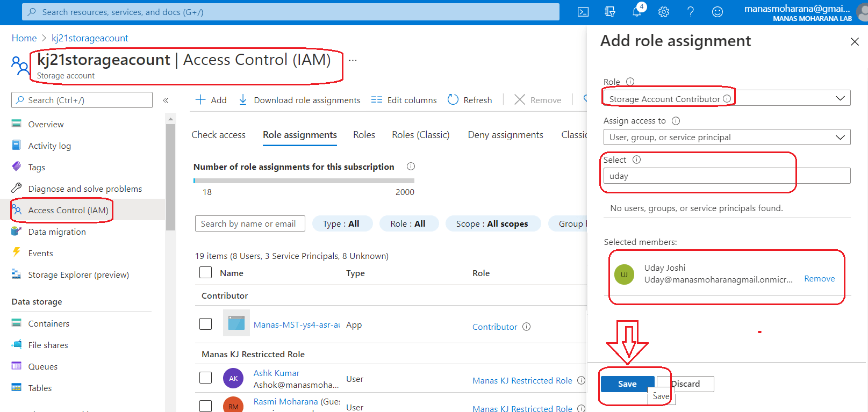Open the Role dropdown
The image size is (868, 412).
(727, 98)
